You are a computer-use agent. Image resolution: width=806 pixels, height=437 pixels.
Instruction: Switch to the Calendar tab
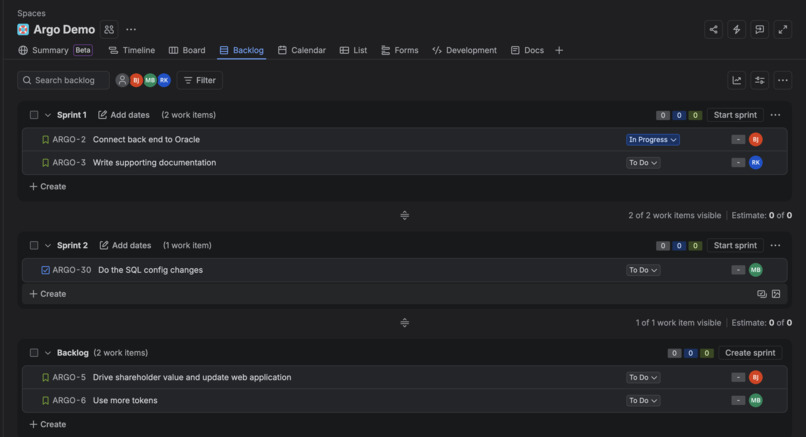[302, 50]
